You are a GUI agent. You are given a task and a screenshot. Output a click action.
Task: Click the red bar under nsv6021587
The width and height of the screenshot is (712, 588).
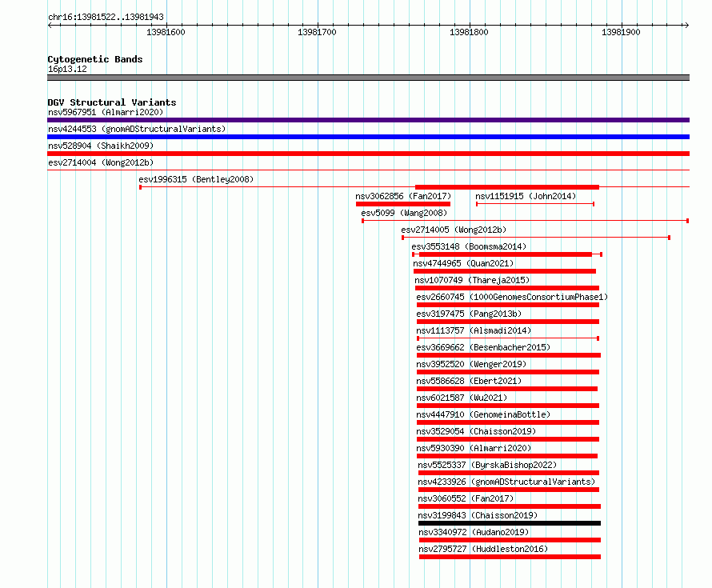[508, 406]
